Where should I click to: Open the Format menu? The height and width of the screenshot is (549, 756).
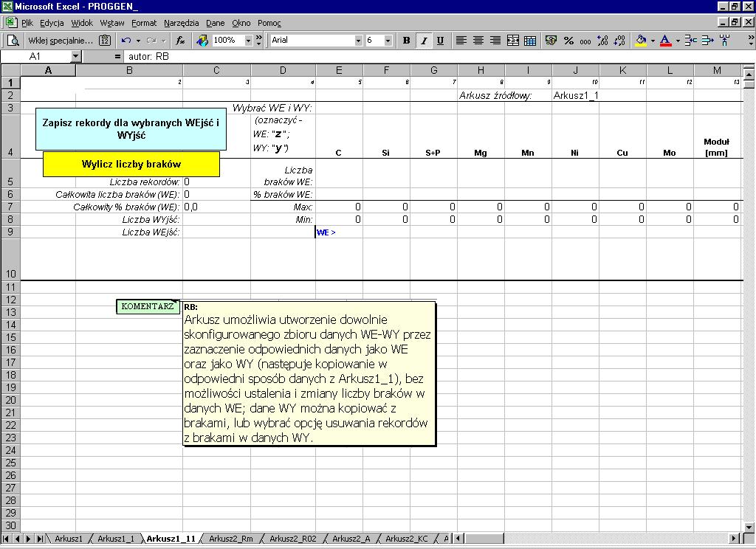click(144, 23)
